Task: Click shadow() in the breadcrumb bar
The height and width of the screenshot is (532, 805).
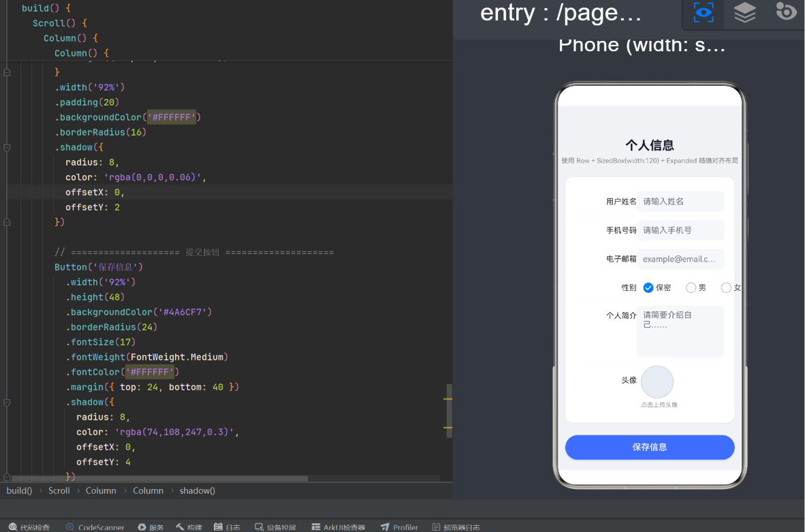Action: 197,490
